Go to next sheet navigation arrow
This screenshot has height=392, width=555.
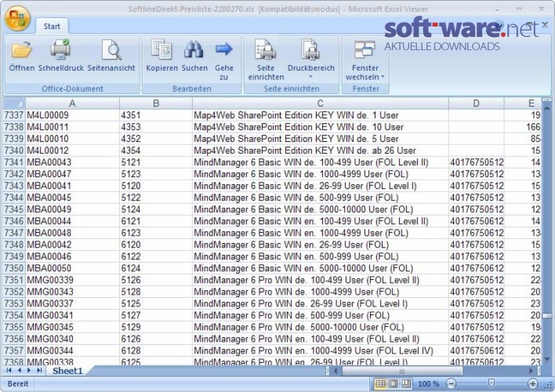click(x=29, y=370)
